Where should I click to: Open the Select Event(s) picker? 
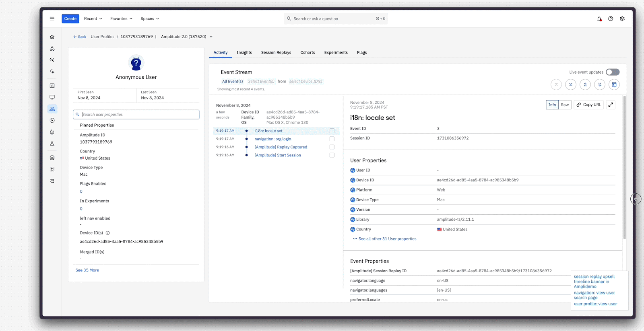(x=261, y=81)
